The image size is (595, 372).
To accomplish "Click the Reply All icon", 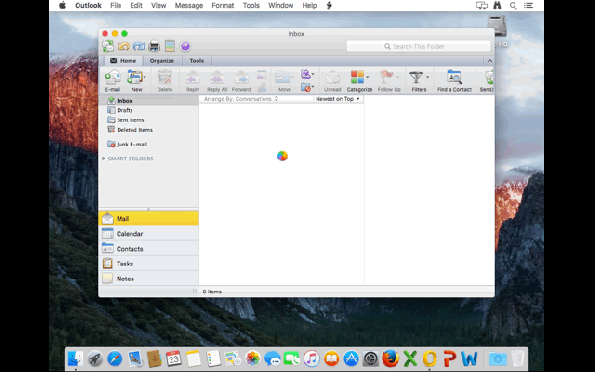I will click(217, 81).
